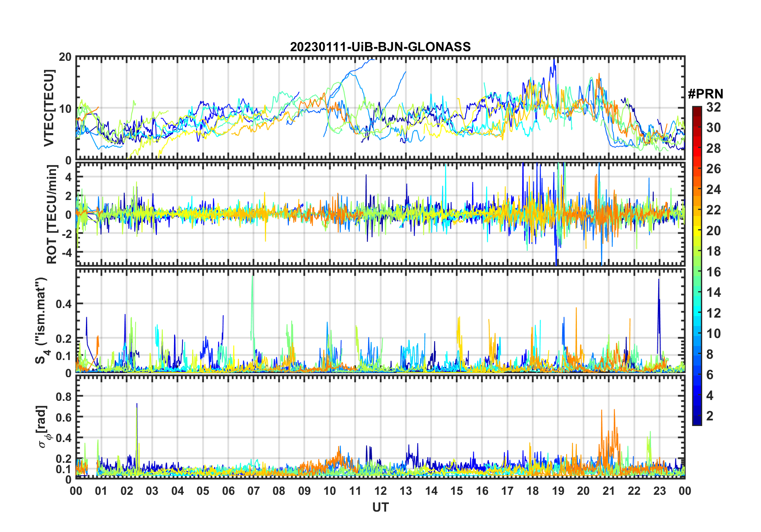
Task: Click the dark red top of PRN colorbar
Action: pyautogui.click(x=697, y=111)
